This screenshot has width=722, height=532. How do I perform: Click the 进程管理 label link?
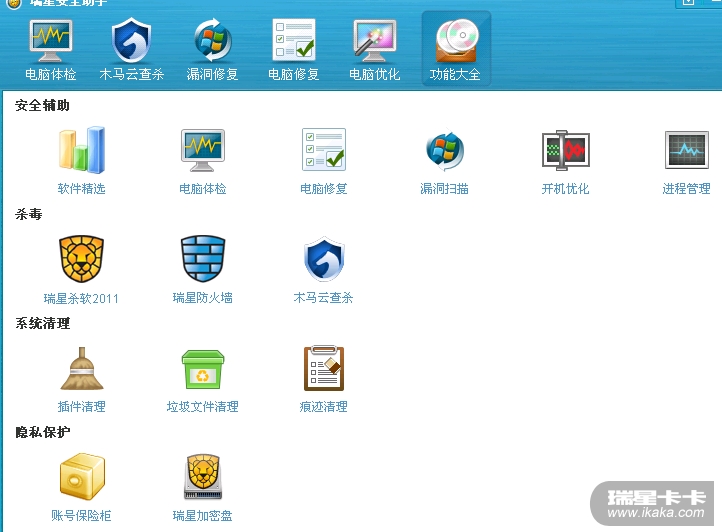(x=687, y=188)
